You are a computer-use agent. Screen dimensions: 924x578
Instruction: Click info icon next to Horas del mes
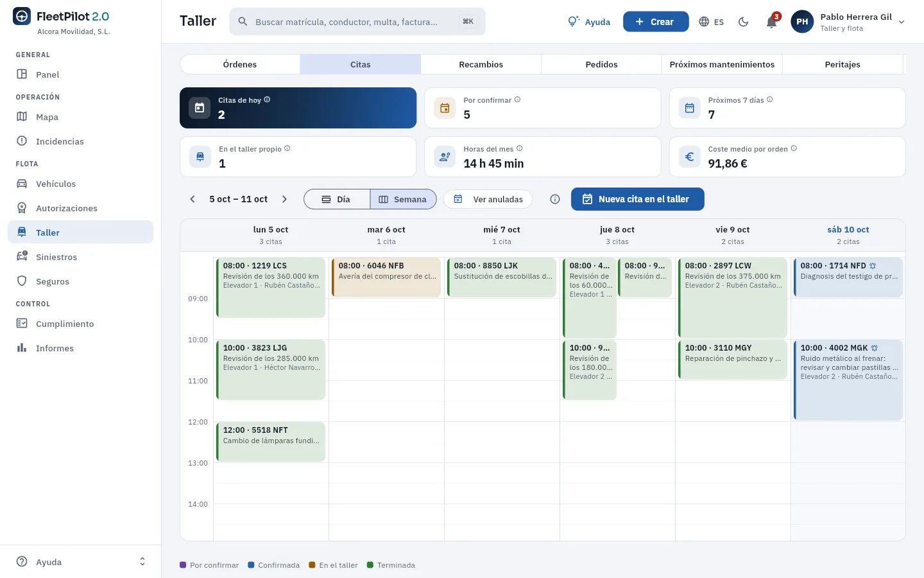click(520, 148)
